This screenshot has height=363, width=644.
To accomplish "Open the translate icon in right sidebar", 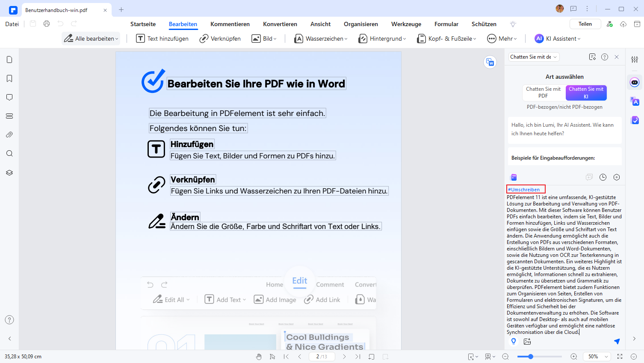I will pyautogui.click(x=635, y=101).
